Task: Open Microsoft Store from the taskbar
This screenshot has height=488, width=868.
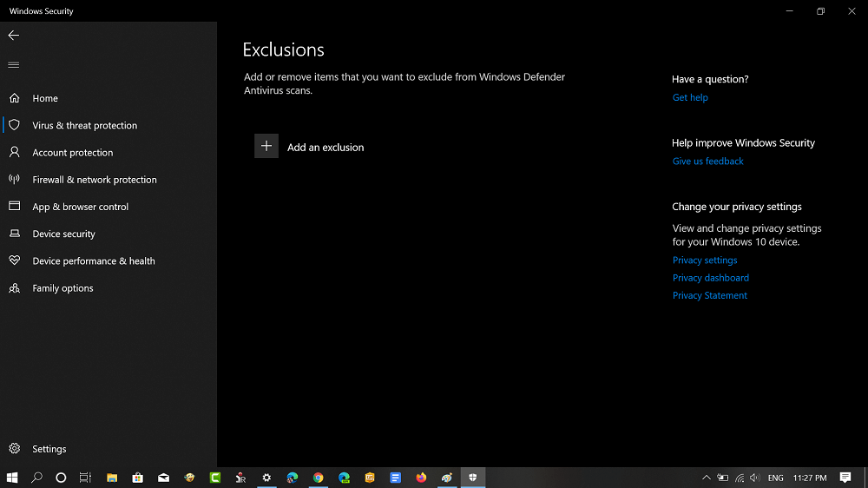Action: [x=138, y=478]
